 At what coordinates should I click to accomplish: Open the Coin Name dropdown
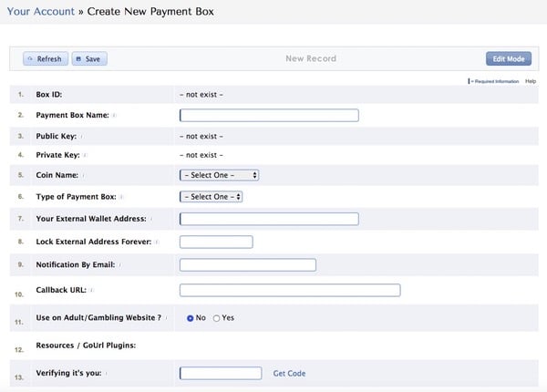(x=220, y=175)
